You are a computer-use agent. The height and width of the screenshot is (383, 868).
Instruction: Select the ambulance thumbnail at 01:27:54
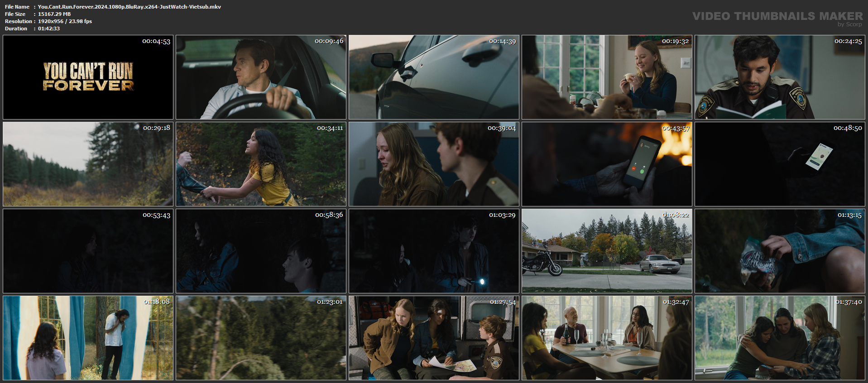[434, 338]
